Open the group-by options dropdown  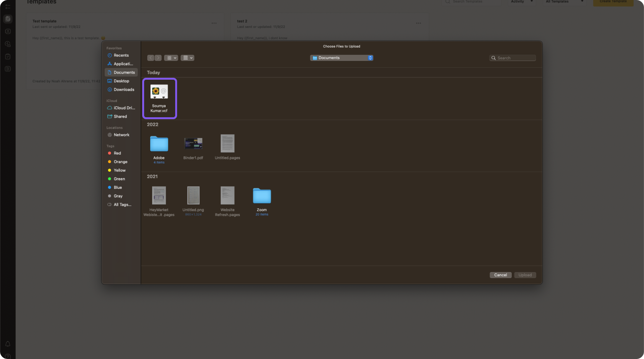[187, 58]
